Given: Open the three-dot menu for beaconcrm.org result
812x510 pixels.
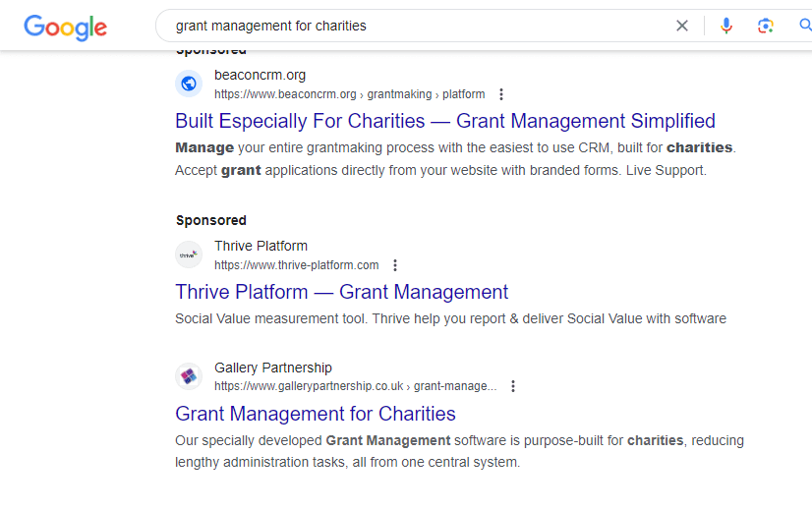Looking at the screenshot, I should (x=500, y=94).
